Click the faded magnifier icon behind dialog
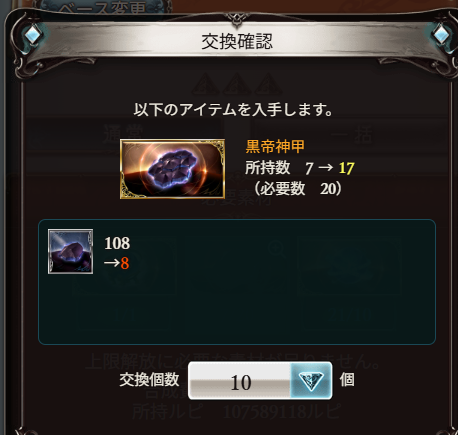The image size is (458, 435). click(277, 250)
